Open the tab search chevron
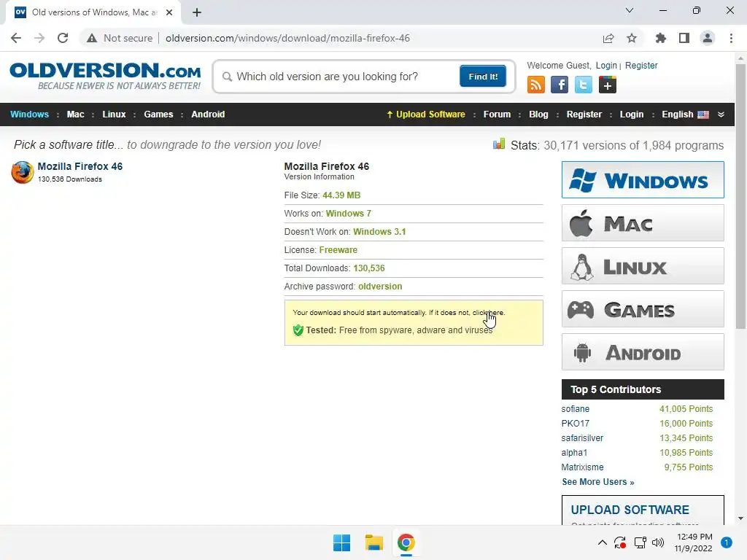747x560 pixels. (x=630, y=10)
